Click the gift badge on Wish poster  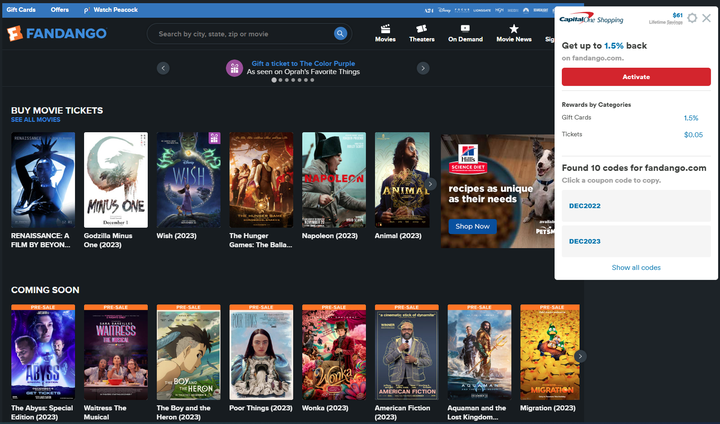pyautogui.click(x=214, y=138)
